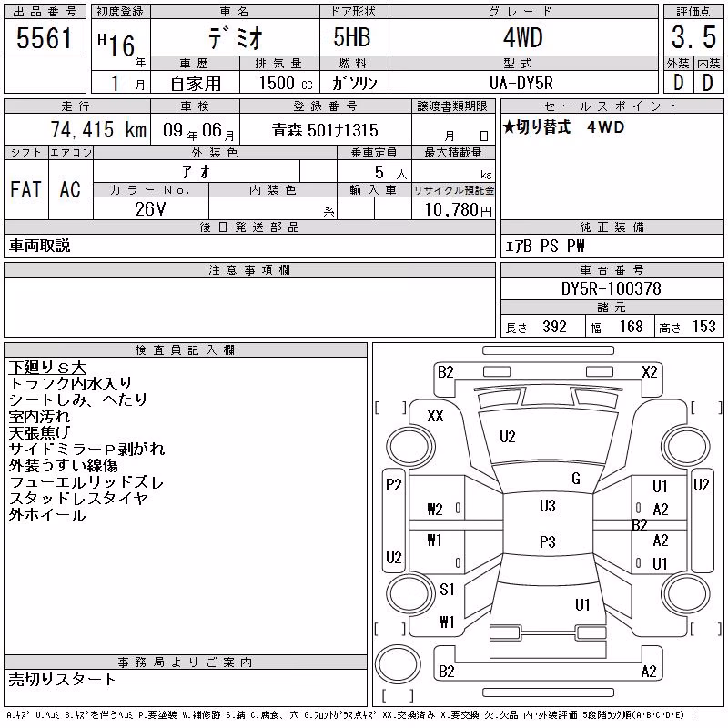Screen dimensions: 728x728
Task: Click the rear-right wheel circle
Action: coord(686,593)
